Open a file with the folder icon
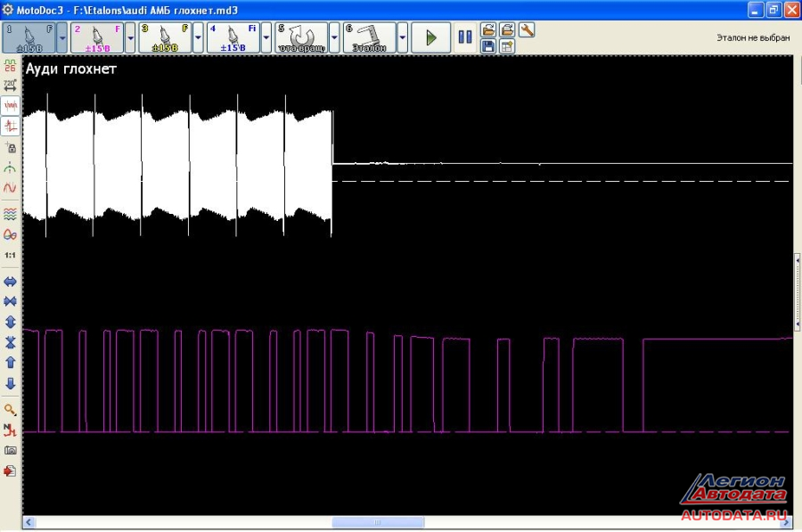Viewport: 802px width, 532px height. [x=488, y=29]
